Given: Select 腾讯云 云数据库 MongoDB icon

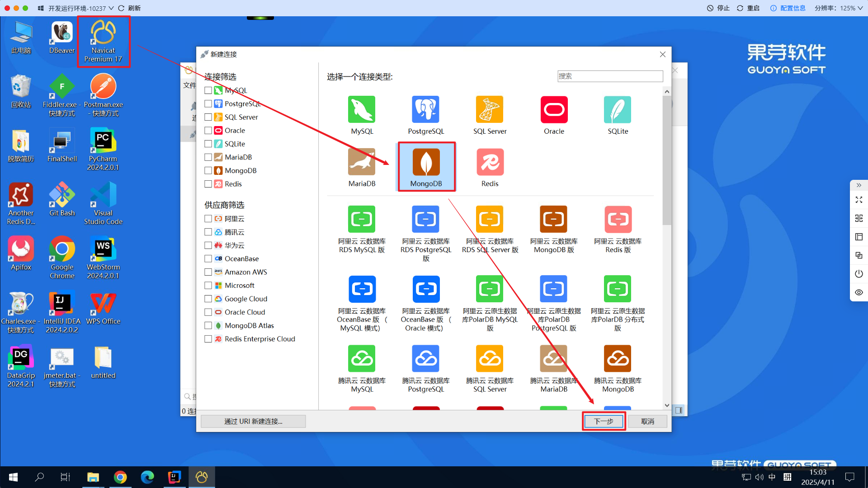Looking at the screenshot, I should 618,359.
